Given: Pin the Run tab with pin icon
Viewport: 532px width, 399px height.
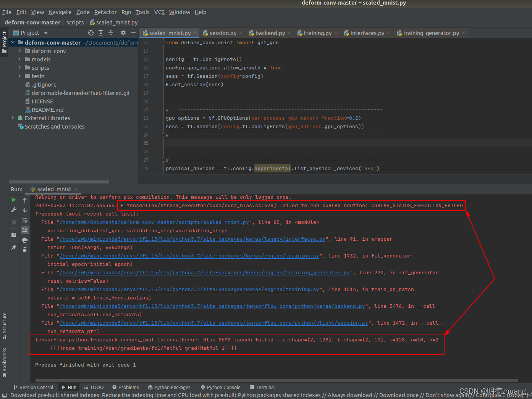Looking at the screenshot, I should tap(14, 248).
